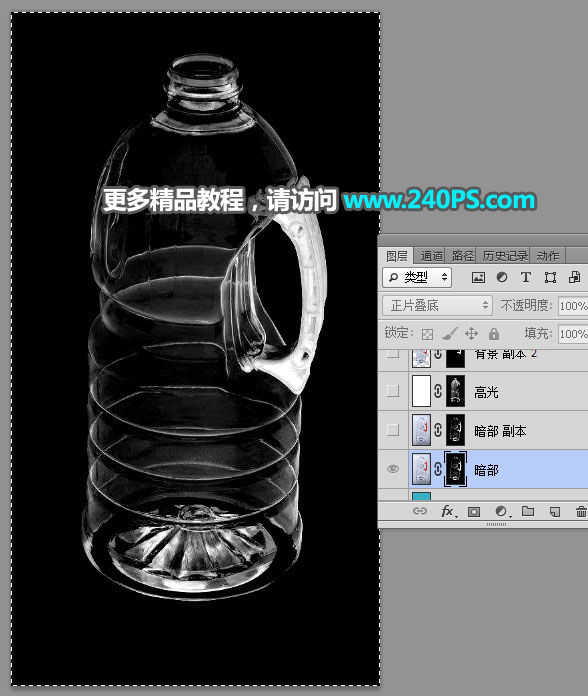588x696 pixels.
Task: Filter layers by shape layers icon
Action: point(550,277)
